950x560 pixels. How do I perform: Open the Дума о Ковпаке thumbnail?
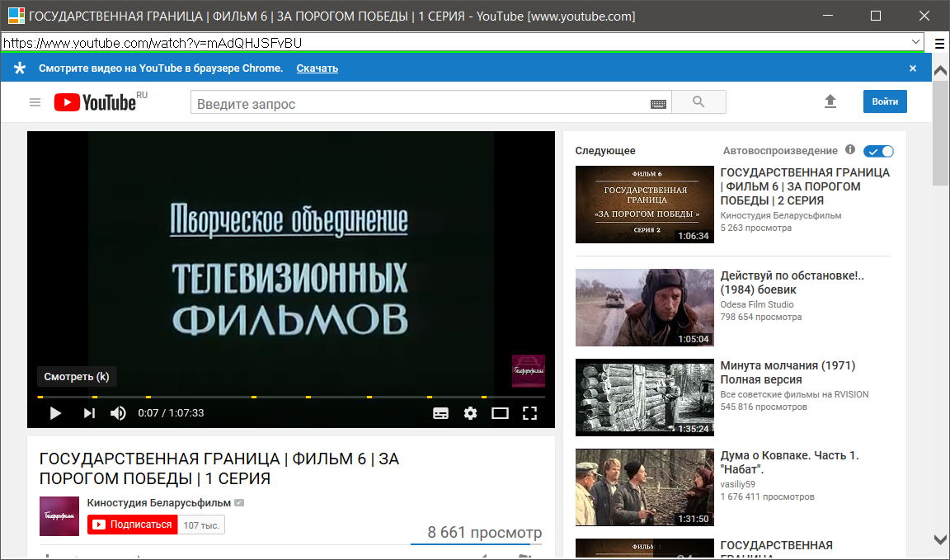645,487
